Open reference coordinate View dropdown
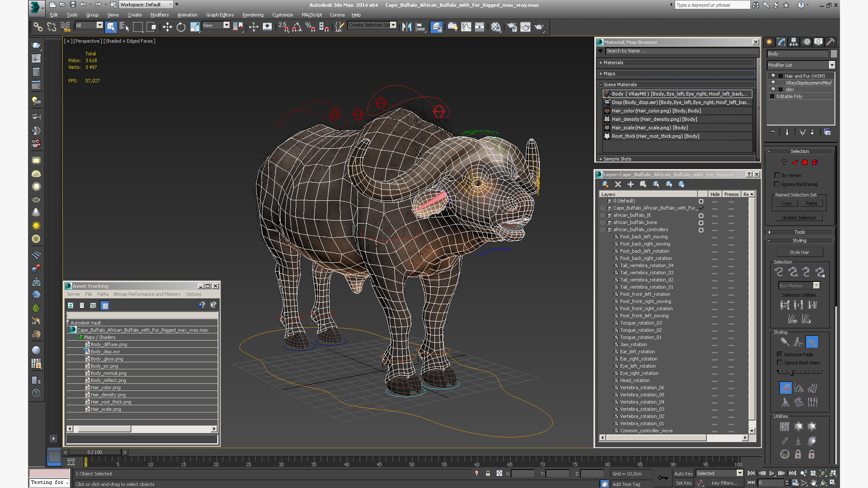This screenshot has width=868, height=488. pos(226,25)
